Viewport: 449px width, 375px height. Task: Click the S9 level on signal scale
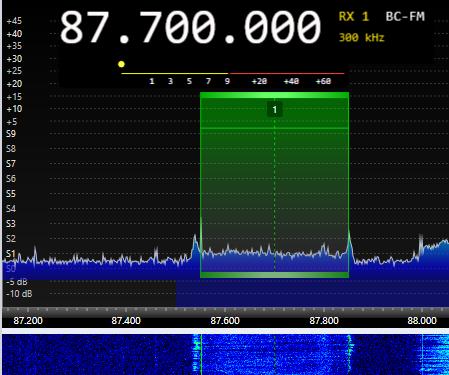(x=11, y=134)
